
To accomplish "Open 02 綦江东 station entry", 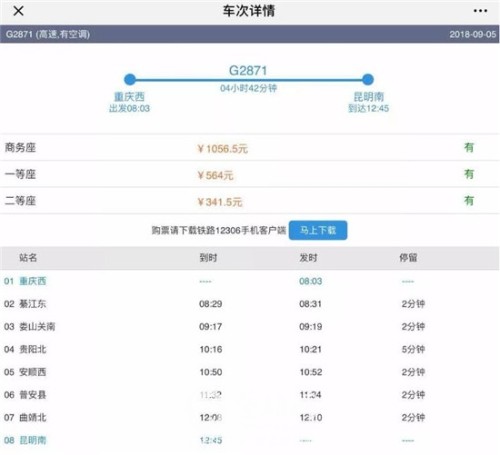I will tap(250, 304).
